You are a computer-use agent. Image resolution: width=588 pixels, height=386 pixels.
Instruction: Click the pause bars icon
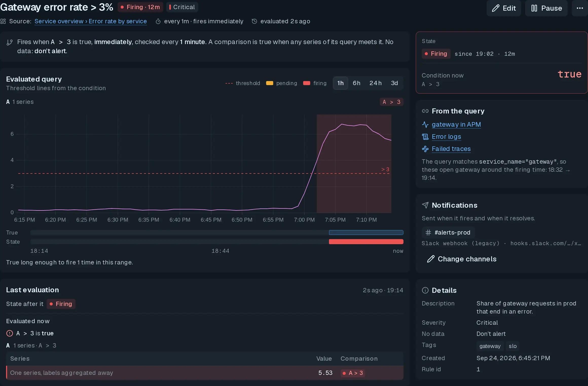coord(534,8)
